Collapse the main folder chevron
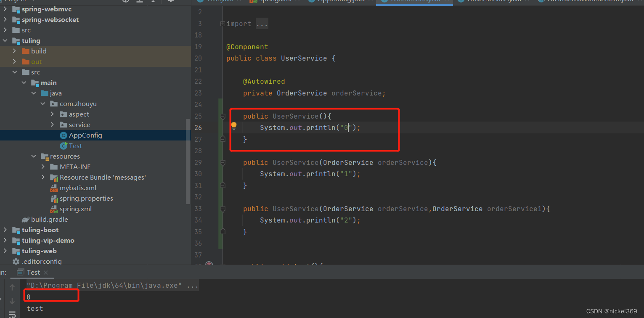 24,83
